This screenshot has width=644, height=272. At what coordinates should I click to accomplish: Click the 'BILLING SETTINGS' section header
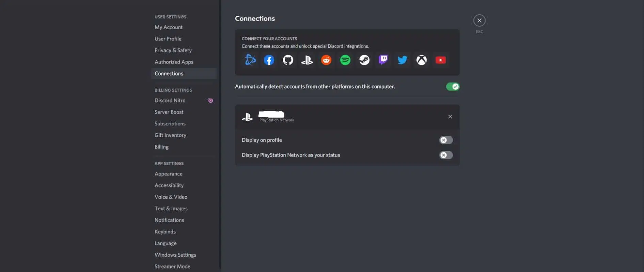point(173,90)
